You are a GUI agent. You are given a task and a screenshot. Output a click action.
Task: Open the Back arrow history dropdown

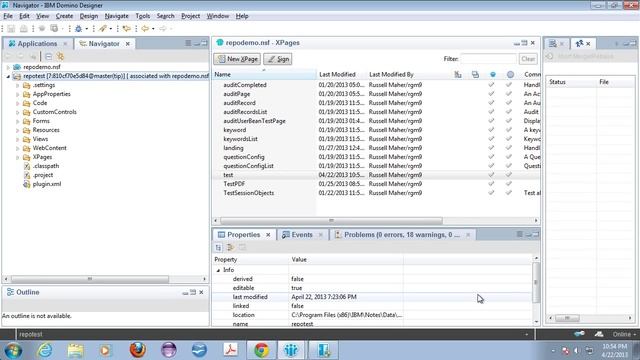(x=153, y=29)
